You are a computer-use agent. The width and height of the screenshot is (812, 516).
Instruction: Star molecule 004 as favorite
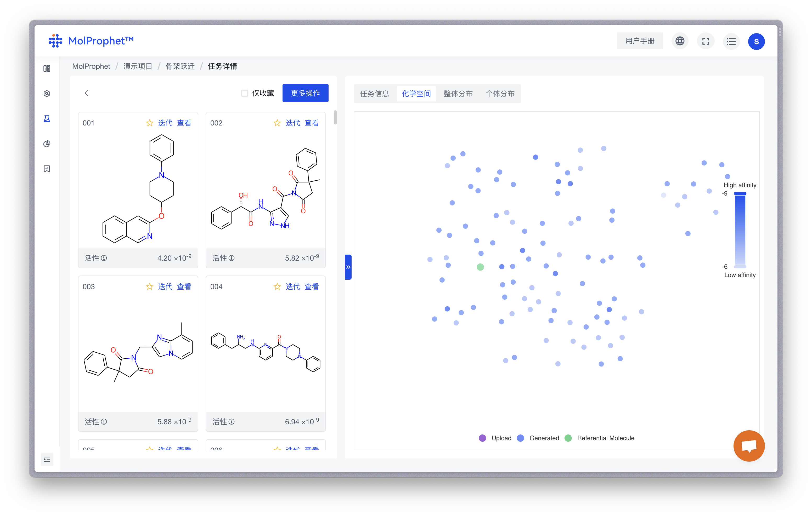[277, 286]
